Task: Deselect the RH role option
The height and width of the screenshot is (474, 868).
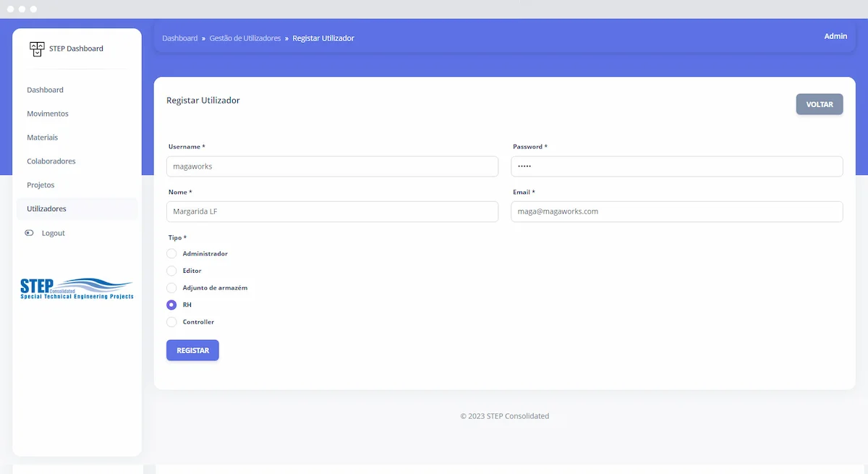Action: (171, 304)
